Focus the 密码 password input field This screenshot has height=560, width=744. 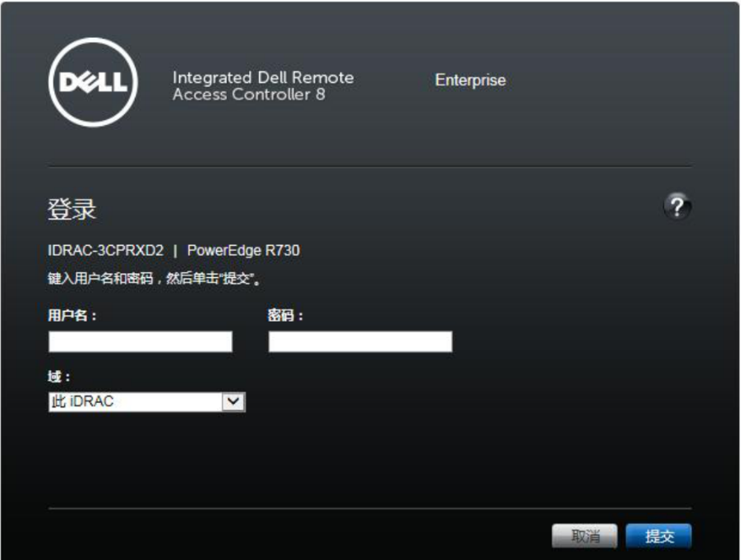360,342
